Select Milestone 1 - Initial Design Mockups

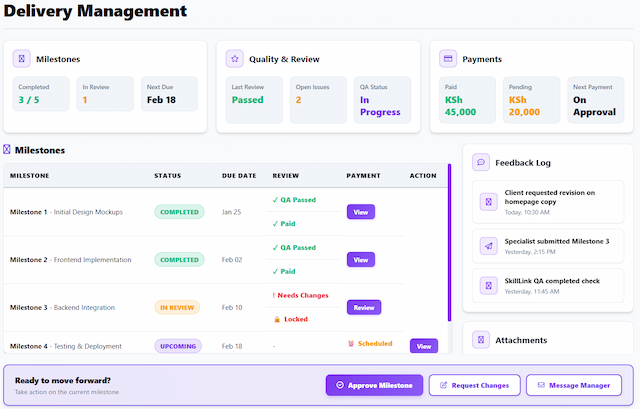point(66,212)
